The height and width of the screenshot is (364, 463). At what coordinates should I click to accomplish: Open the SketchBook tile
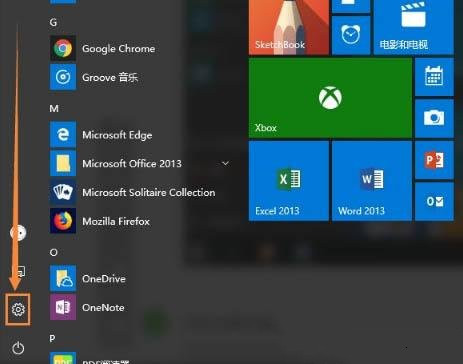tap(289, 27)
